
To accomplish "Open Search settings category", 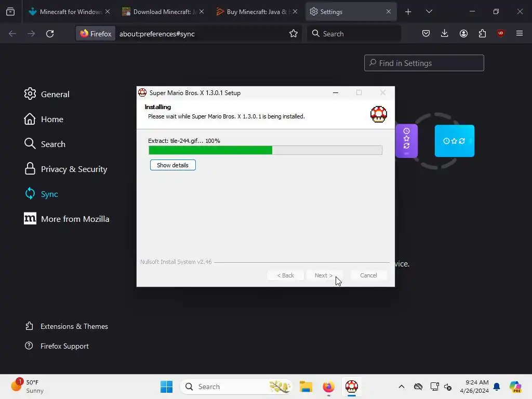I will click(x=45, y=144).
